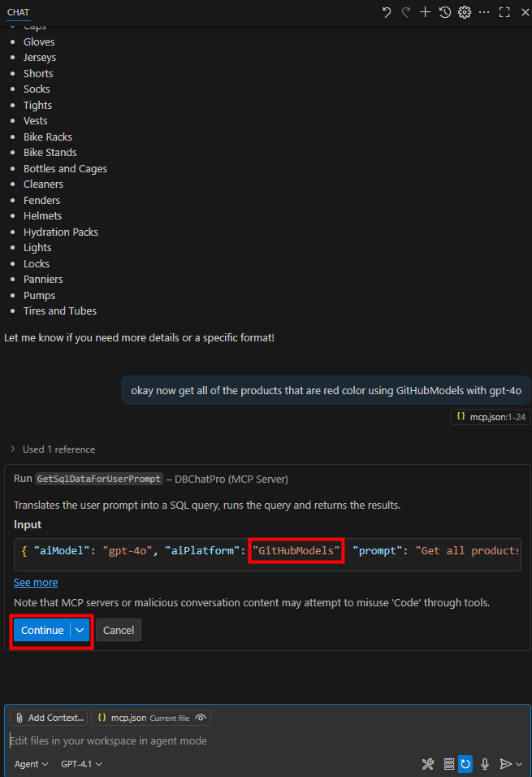The image size is (532, 777).
Task: Open send options dropdown arrow
Action: pyautogui.click(x=519, y=764)
